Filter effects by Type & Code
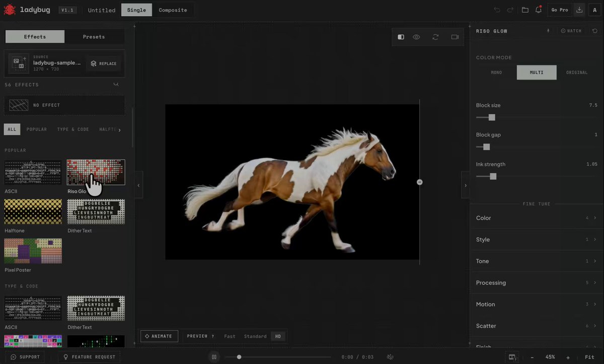This screenshot has height=364, width=604. coord(73,129)
